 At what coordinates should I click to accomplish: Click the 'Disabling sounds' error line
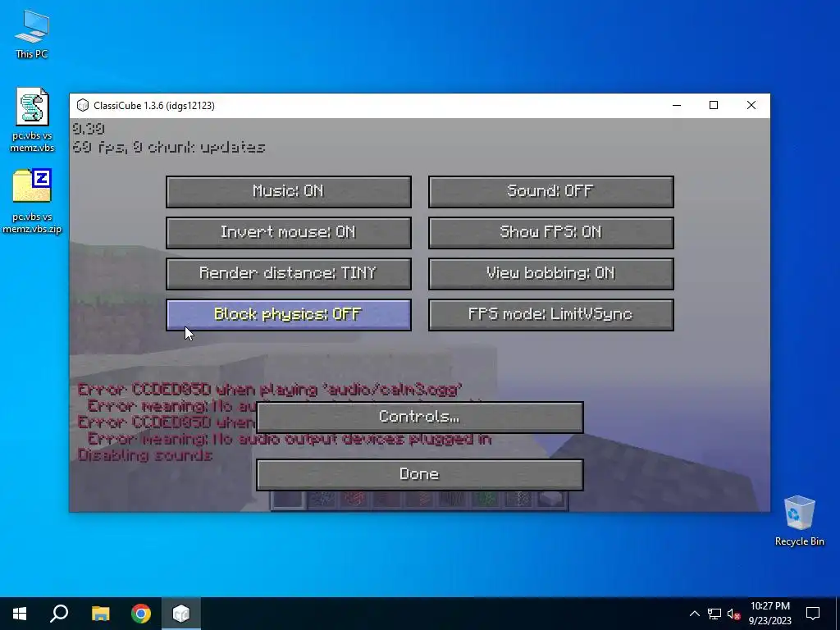[145, 455]
